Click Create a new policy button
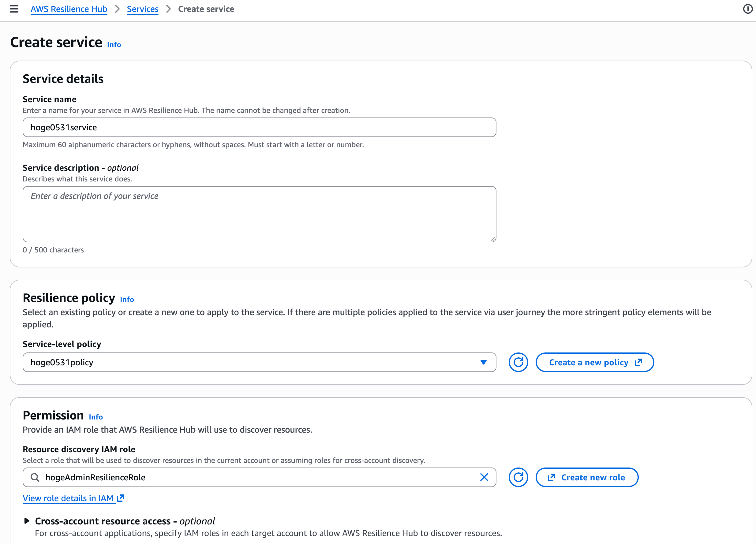The height and width of the screenshot is (544, 756). pyautogui.click(x=595, y=362)
